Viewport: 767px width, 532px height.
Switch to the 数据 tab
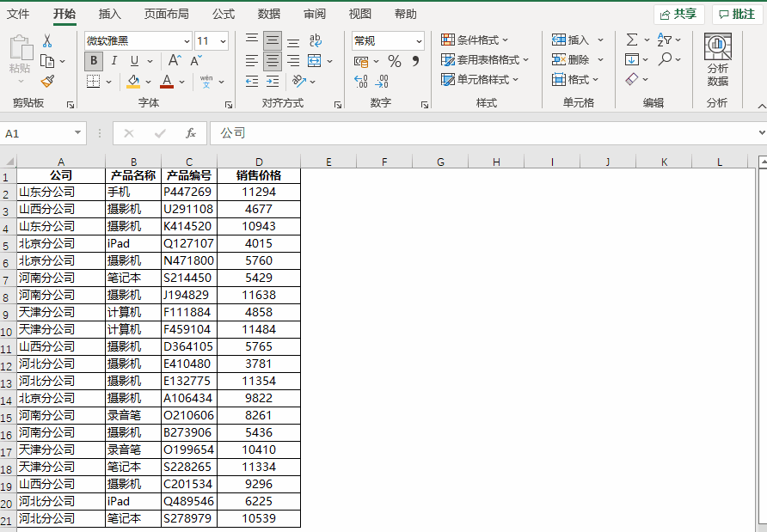[269, 14]
